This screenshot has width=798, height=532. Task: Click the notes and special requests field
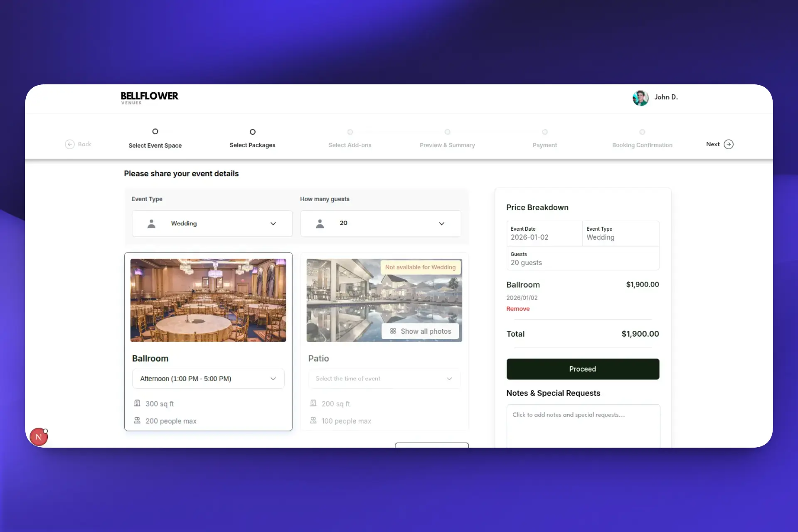pyautogui.click(x=583, y=426)
